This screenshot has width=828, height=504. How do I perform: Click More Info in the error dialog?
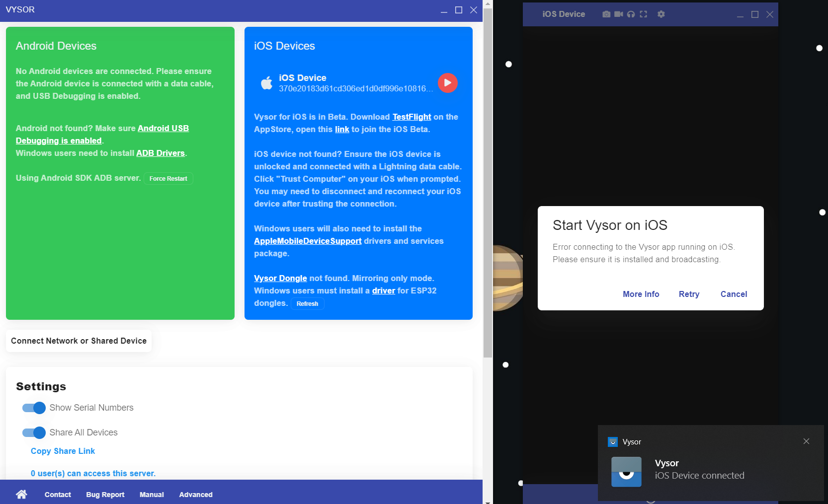641,294
